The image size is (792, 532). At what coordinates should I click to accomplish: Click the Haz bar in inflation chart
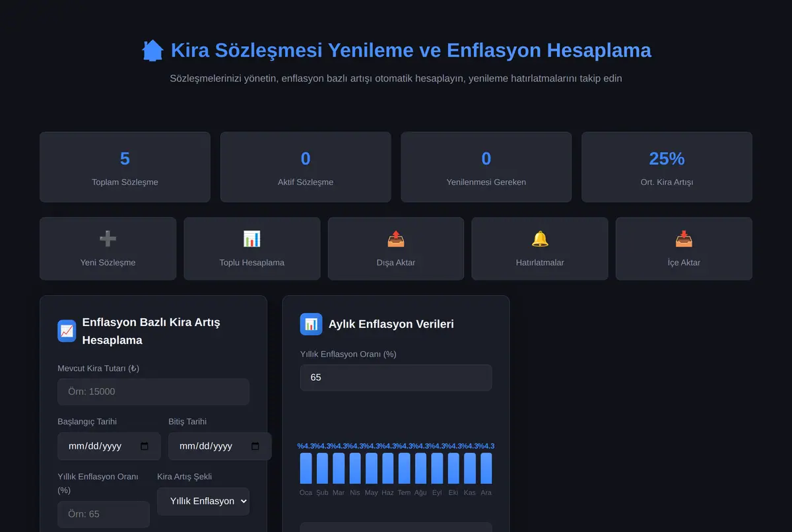(388, 468)
